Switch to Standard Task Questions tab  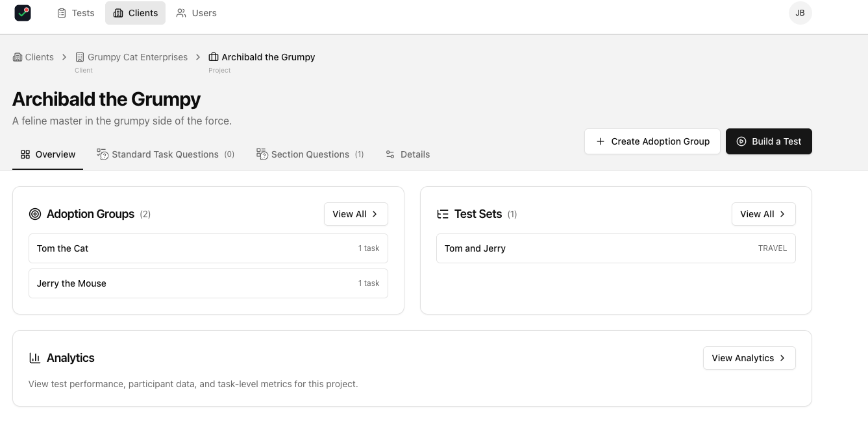tap(166, 154)
